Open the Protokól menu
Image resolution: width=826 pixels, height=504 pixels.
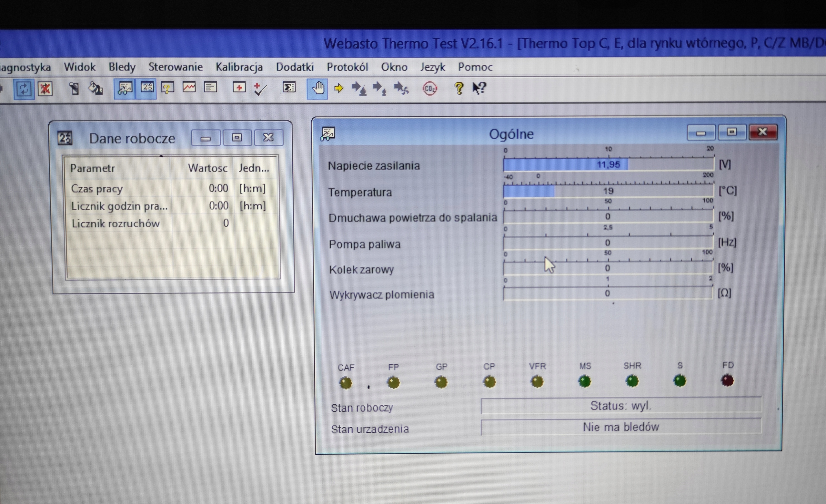347,67
